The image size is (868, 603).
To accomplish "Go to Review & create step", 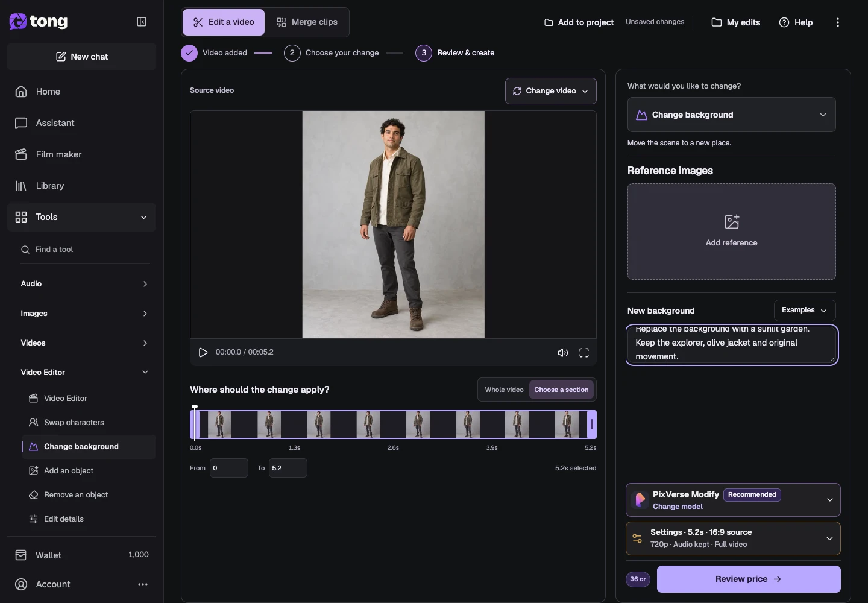I will pos(455,53).
